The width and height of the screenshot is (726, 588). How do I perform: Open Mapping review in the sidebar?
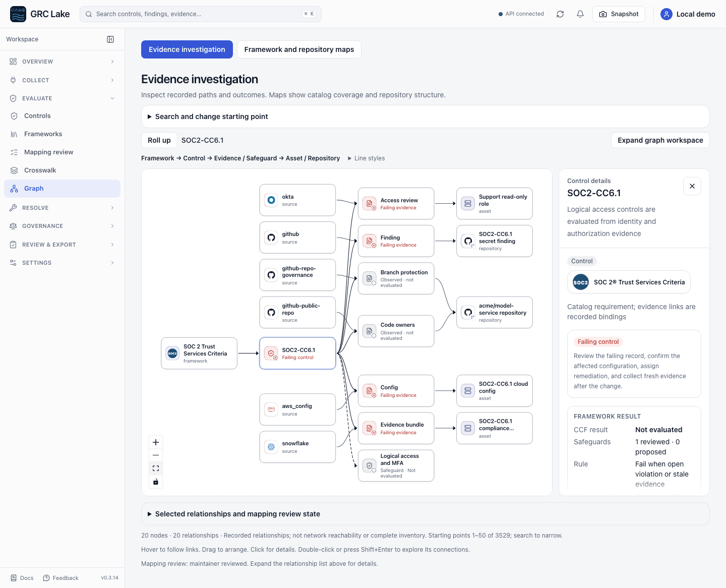(x=62, y=152)
